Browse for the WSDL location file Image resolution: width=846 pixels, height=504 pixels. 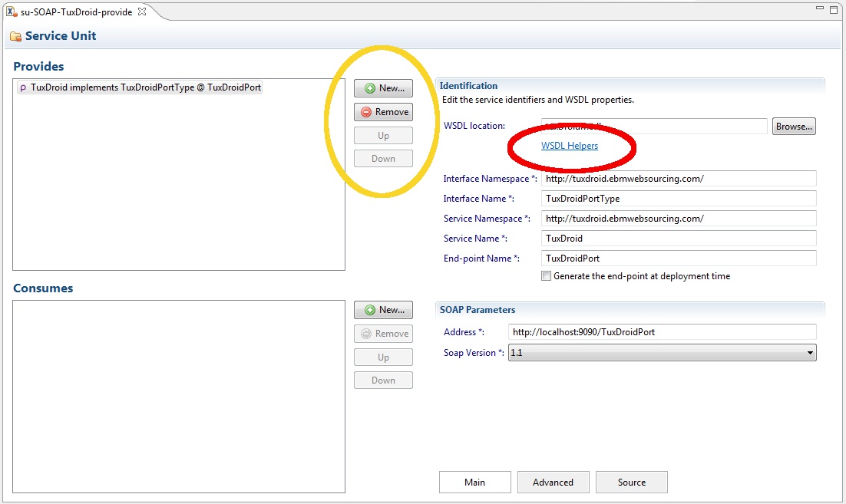click(x=794, y=127)
